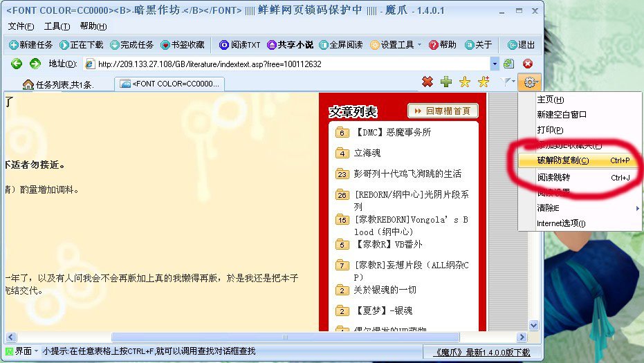Screen dimensions: 644x363
Task: Switch to 任务列表 tab
Action: point(58,84)
